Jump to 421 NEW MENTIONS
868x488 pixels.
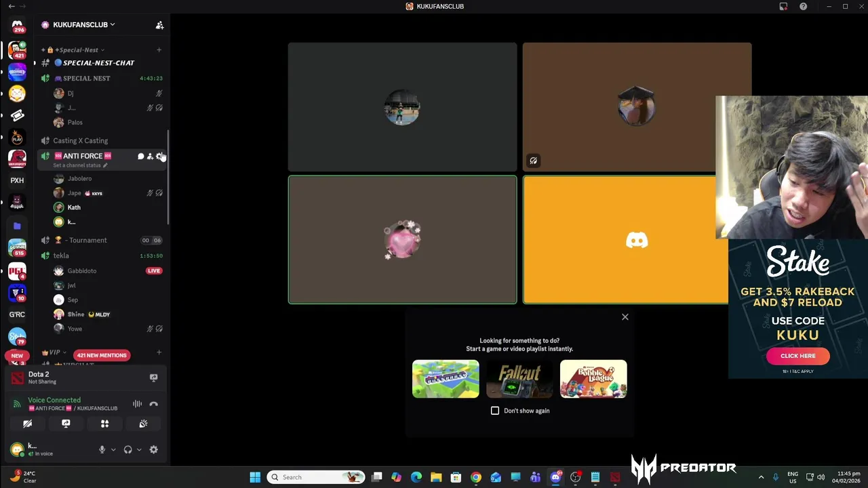pos(101,355)
